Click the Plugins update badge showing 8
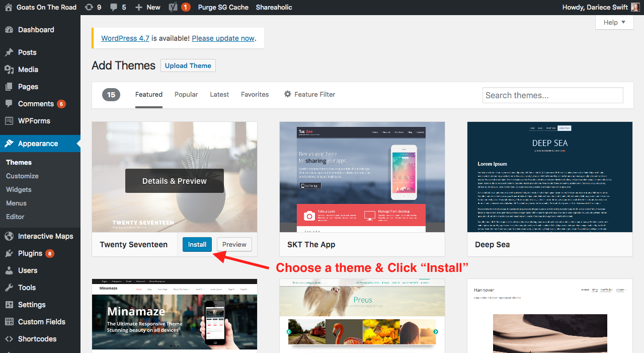The image size is (644, 353). (x=50, y=253)
